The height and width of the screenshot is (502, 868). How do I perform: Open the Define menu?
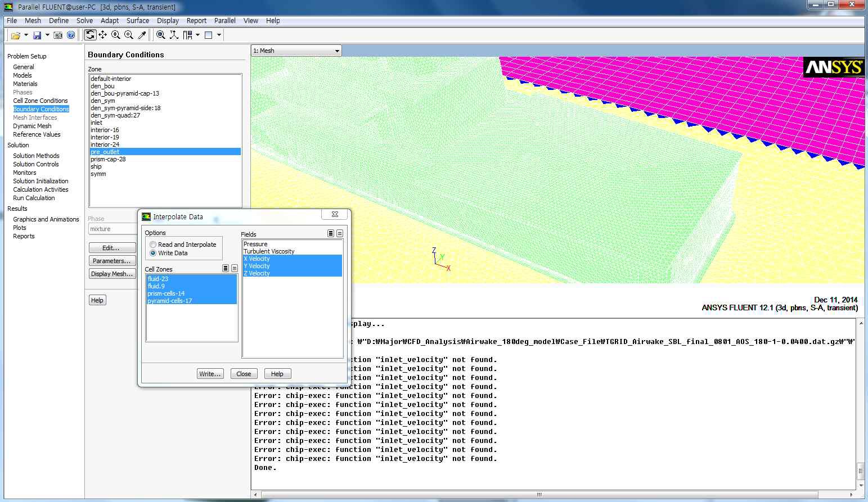click(x=59, y=20)
